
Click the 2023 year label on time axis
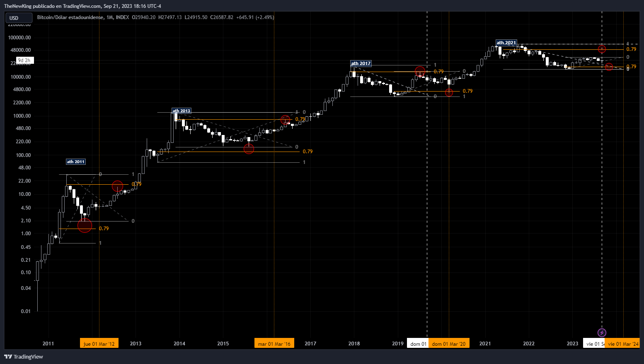[572, 344]
